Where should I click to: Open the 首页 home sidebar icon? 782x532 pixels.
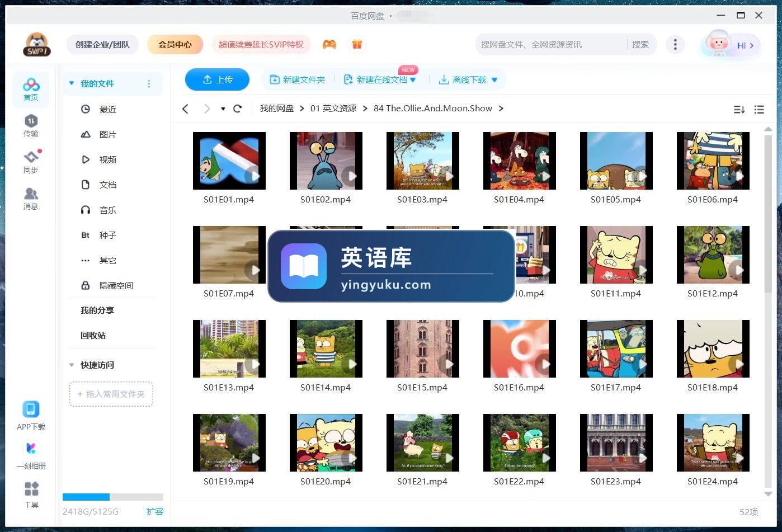[x=31, y=90]
